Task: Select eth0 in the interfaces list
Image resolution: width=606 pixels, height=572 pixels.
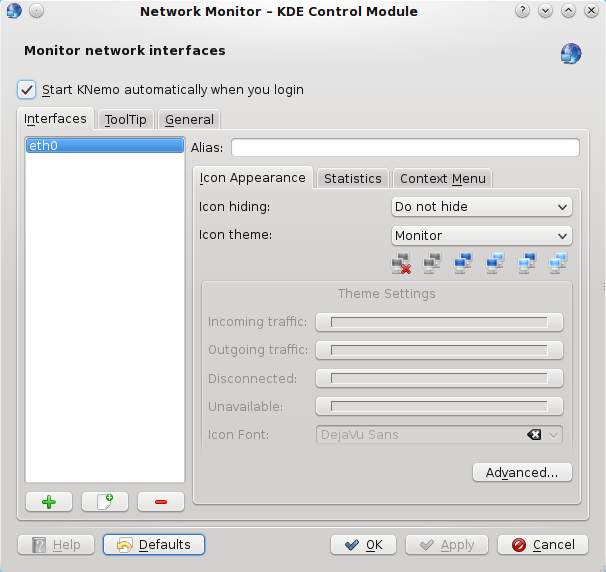Action: pyautogui.click(x=105, y=146)
